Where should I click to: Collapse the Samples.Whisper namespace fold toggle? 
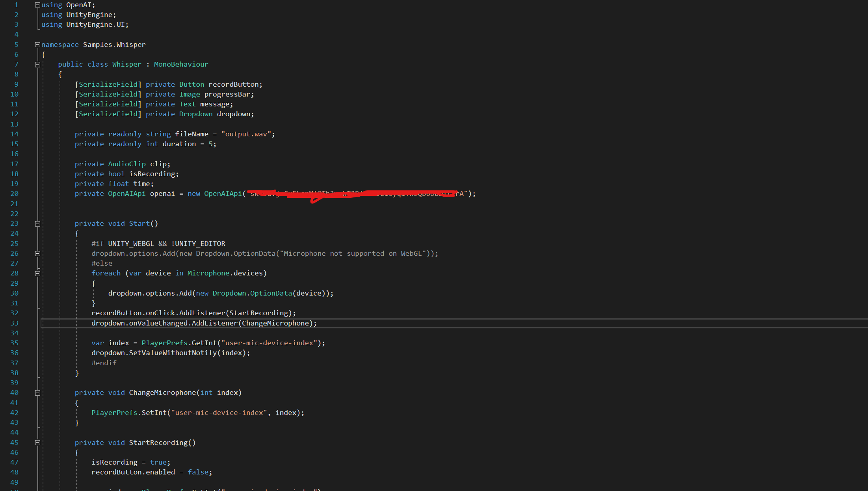(37, 45)
